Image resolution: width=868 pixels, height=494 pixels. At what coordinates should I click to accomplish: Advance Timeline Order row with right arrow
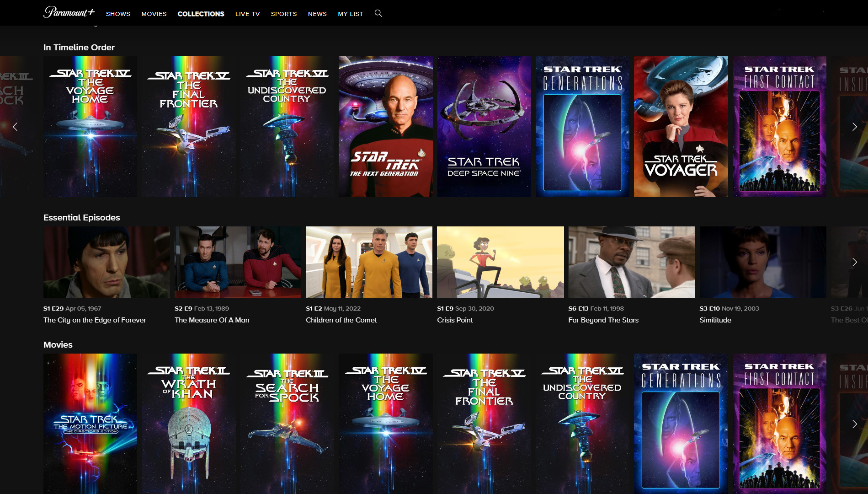[854, 127]
